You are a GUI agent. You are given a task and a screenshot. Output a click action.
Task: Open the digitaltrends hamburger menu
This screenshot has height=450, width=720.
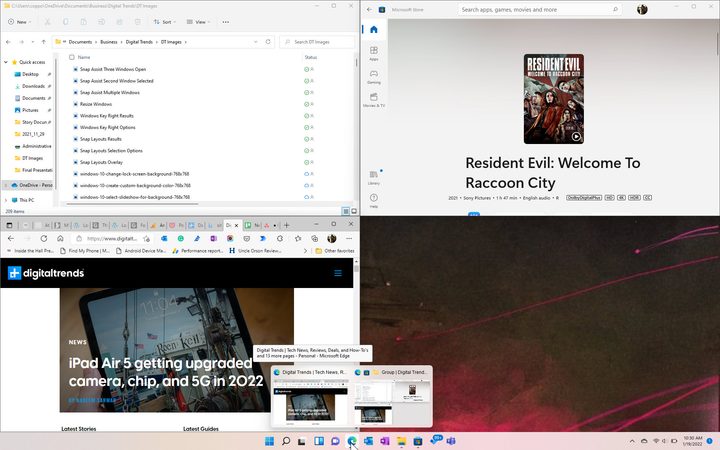tap(338, 273)
